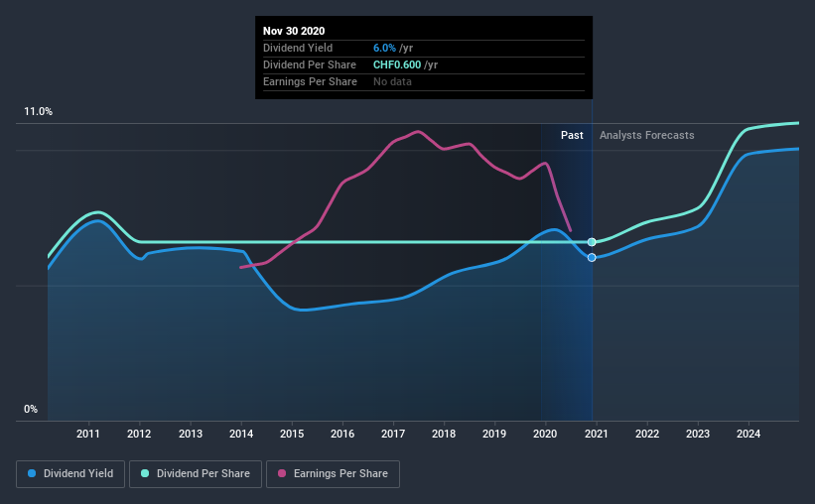815x504 pixels.
Task: Click the 2020 x-axis label
Action: (545, 434)
